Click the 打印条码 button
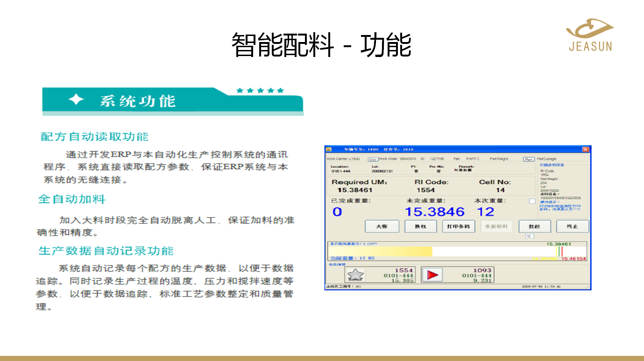 (458, 227)
